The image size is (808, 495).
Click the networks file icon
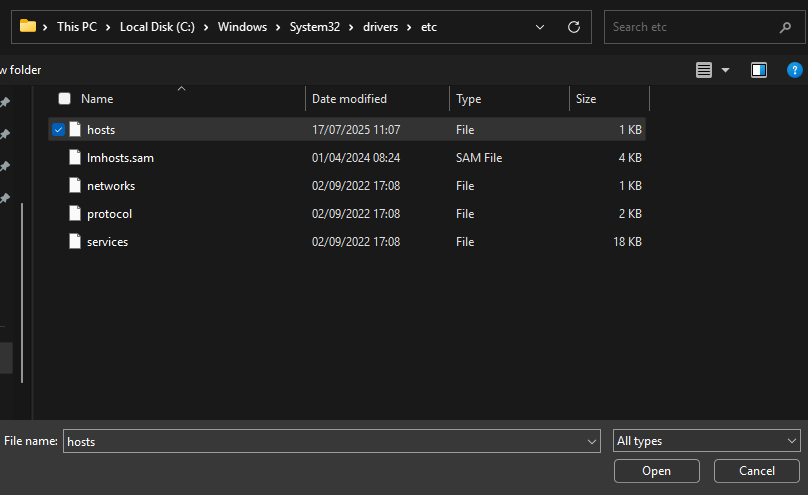(75, 185)
